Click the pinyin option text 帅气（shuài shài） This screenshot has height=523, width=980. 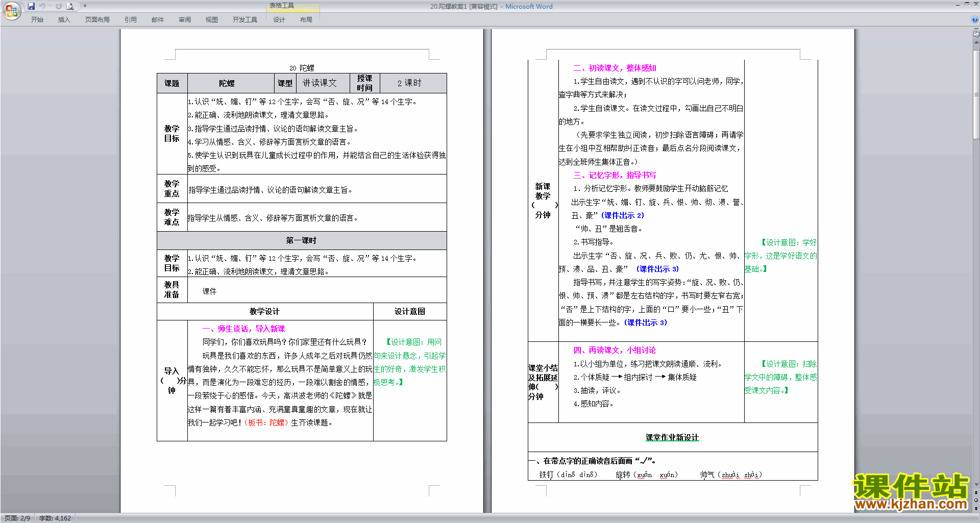[731, 475]
